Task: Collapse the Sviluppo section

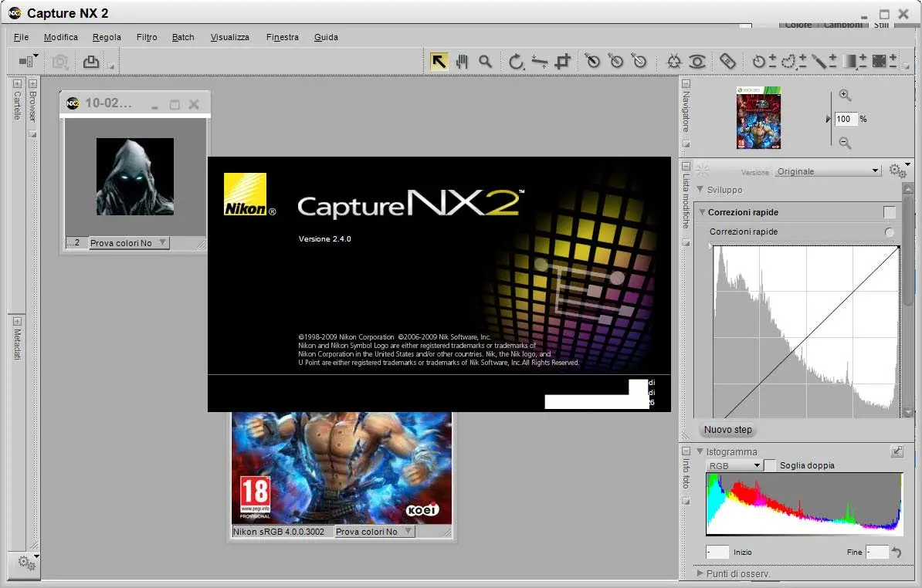Action: 700,190
